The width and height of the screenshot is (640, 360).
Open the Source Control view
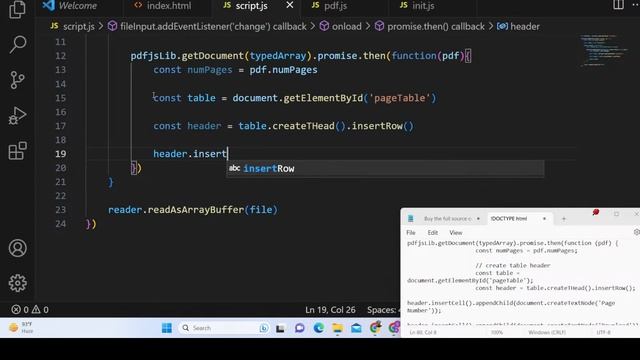17,80
